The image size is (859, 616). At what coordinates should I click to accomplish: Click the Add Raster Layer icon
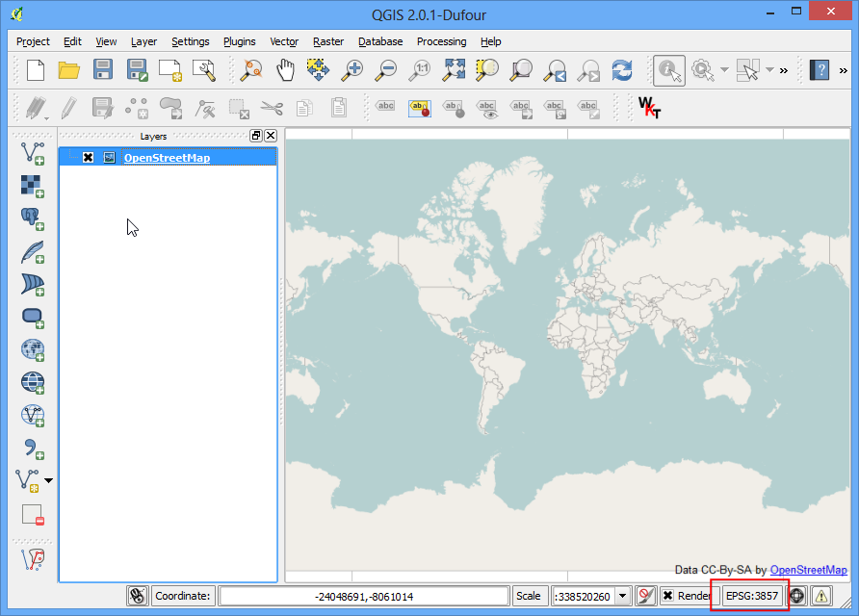click(x=33, y=186)
